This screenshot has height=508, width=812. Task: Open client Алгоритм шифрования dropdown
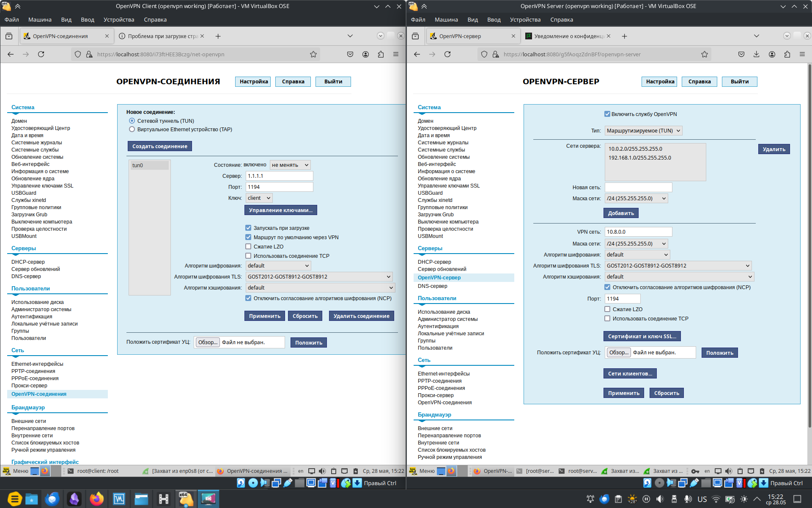[278, 266]
